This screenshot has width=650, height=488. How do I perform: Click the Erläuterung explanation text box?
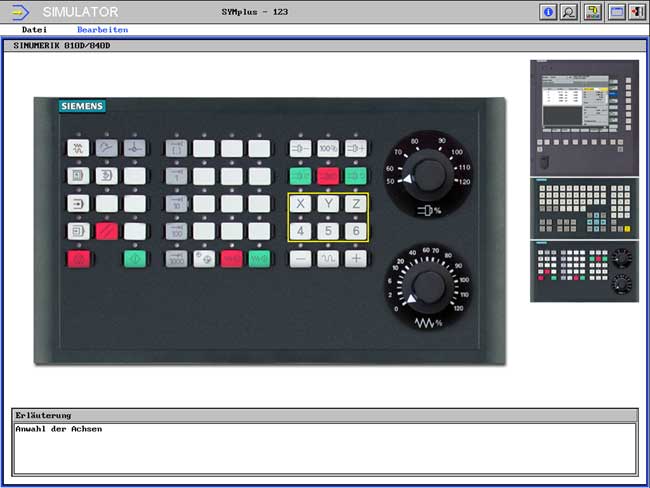tap(324, 447)
